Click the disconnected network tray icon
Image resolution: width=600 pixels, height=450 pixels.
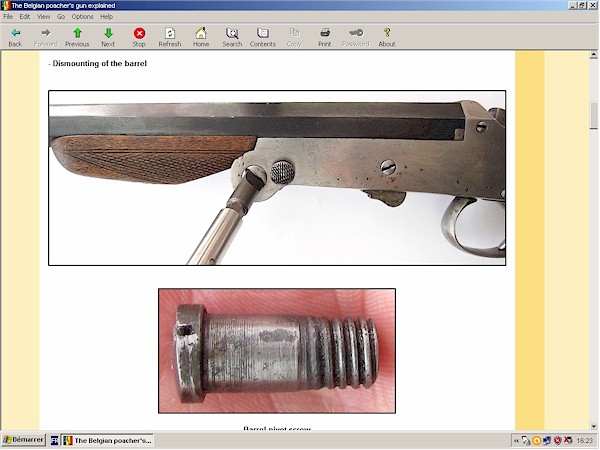click(568, 441)
